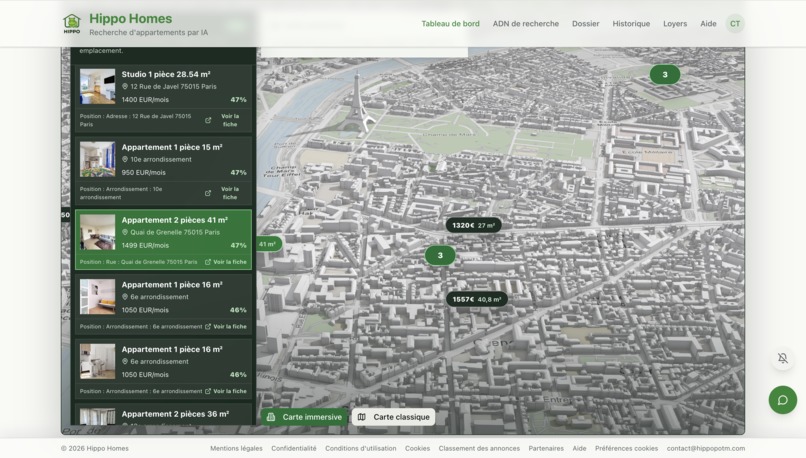The width and height of the screenshot is (806, 458).
Task: Click Voir la fiche for 10e arrondissement apartment
Action: tap(230, 193)
